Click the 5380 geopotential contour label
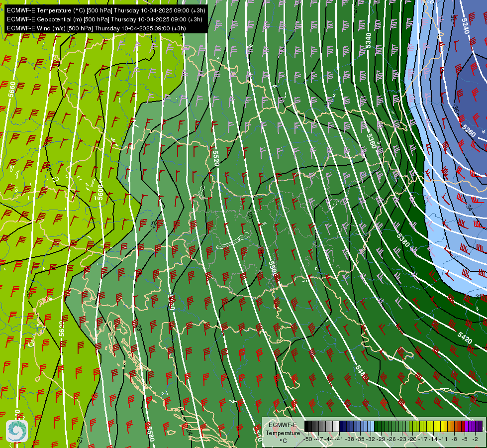Image resolution: width=487 pixels, height=448 pixels. point(403,240)
